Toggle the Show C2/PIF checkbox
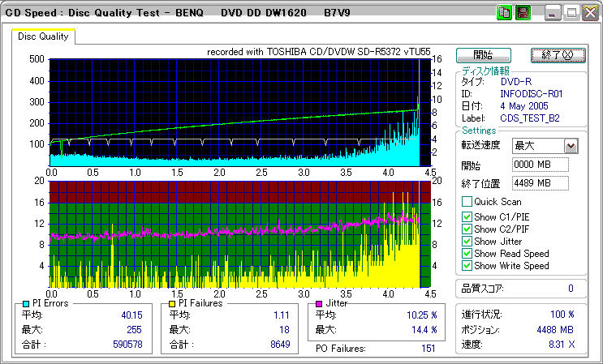 pyautogui.click(x=467, y=229)
